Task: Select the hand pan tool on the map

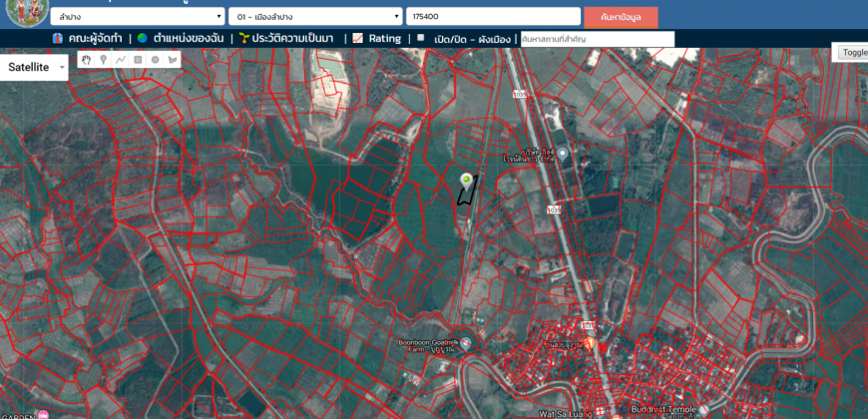Action: click(87, 60)
